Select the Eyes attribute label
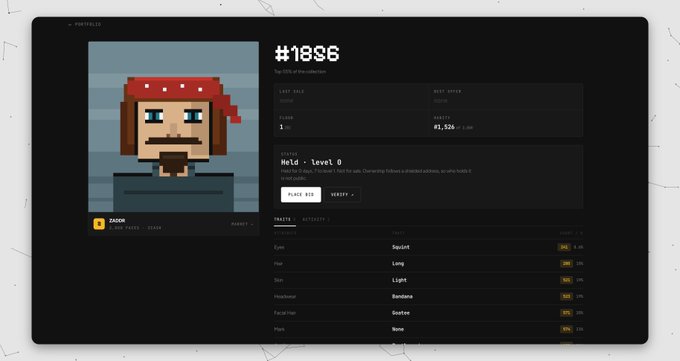 pos(279,247)
